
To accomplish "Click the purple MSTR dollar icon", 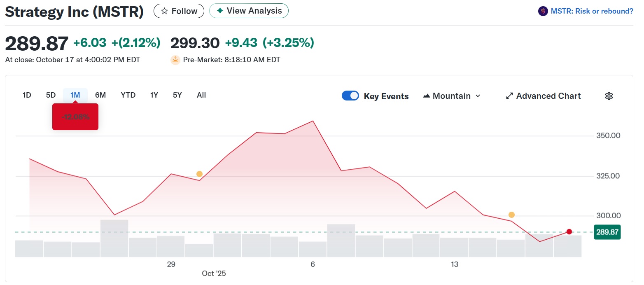I will (543, 11).
